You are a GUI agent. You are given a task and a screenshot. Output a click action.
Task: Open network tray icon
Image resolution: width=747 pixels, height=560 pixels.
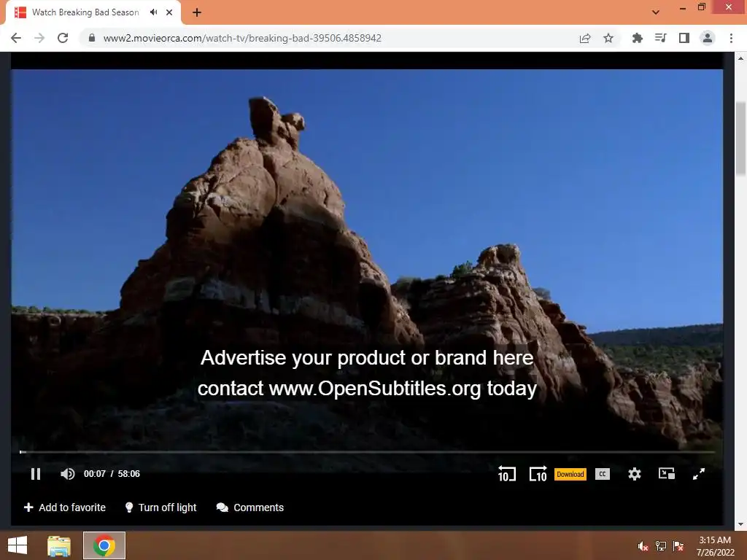661,546
